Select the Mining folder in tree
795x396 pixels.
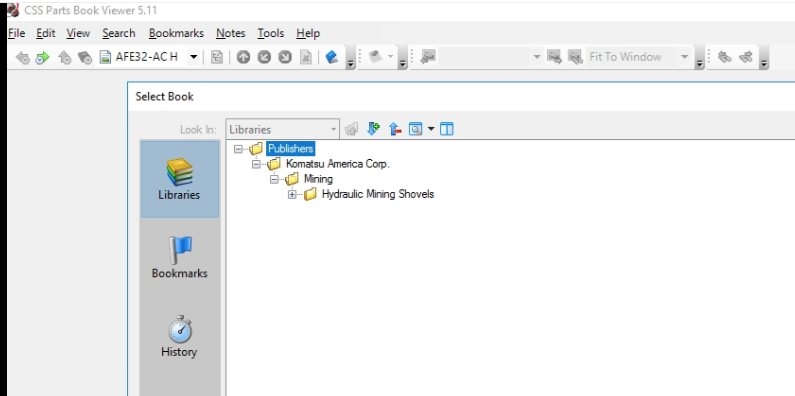318,179
